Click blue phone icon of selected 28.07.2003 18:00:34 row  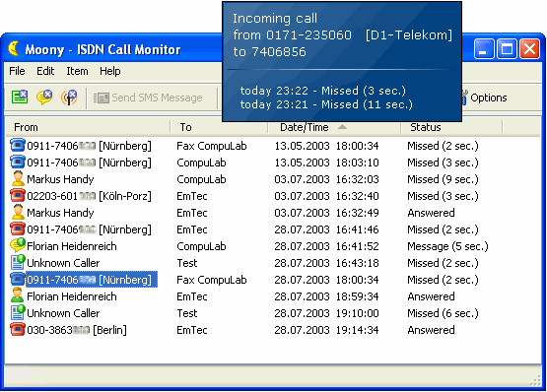(18, 279)
